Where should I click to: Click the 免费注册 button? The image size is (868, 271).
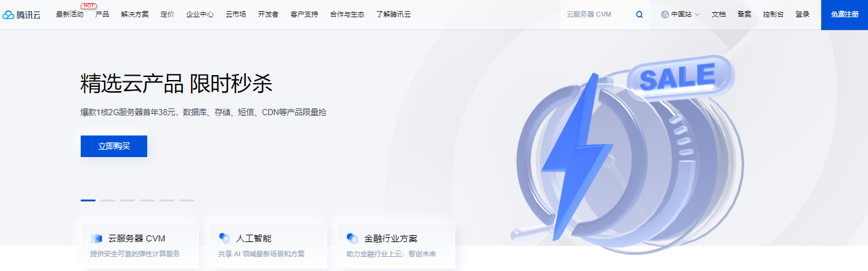(x=845, y=15)
